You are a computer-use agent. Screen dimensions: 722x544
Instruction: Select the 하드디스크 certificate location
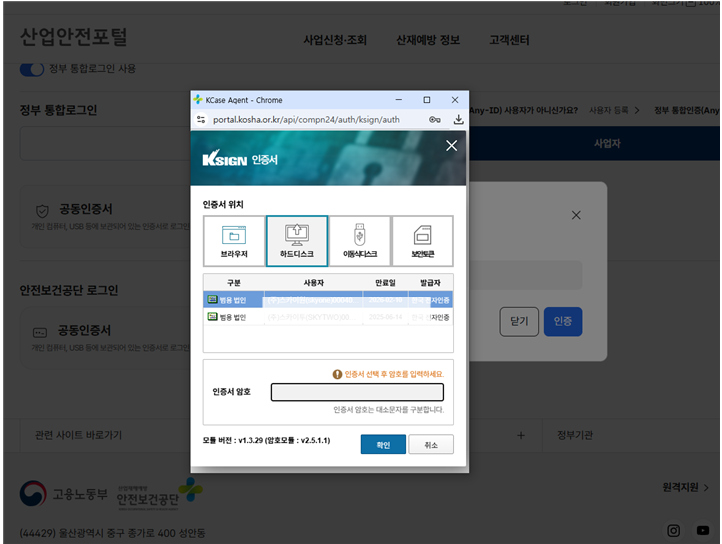click(297, 241)
